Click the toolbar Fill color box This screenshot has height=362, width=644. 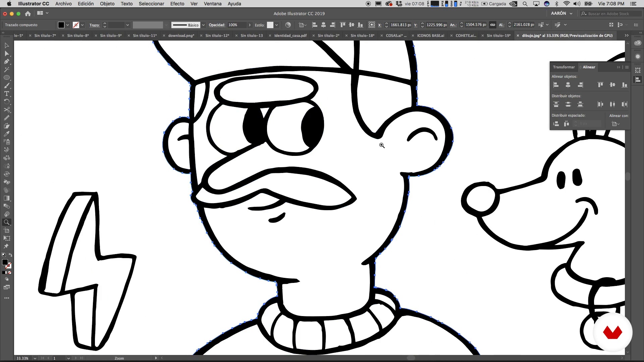[5, 262]
